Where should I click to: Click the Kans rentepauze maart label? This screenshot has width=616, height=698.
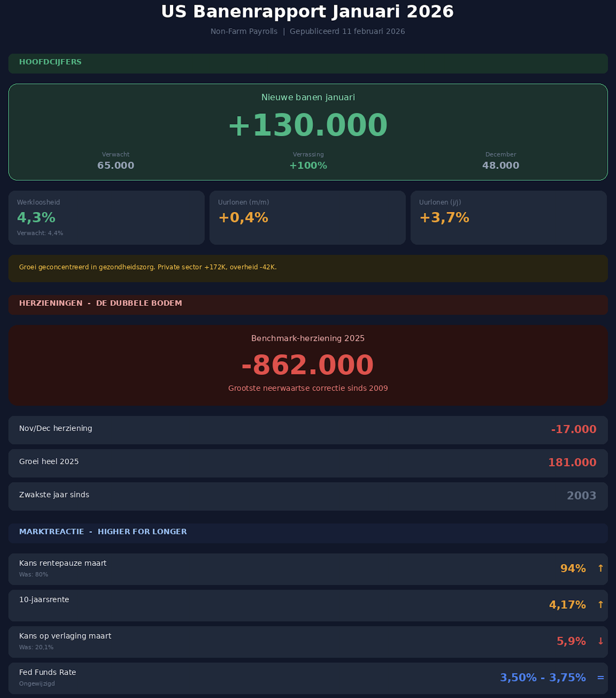pos(63,563)
